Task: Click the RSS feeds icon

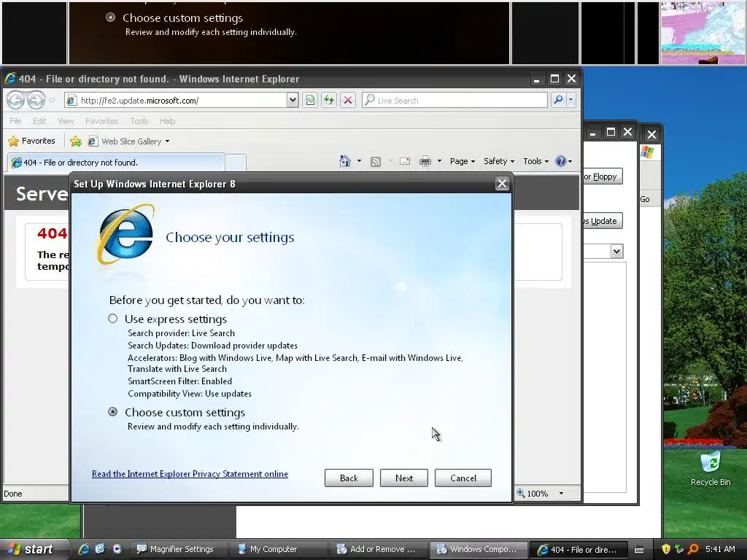Action: pos(376,161)
